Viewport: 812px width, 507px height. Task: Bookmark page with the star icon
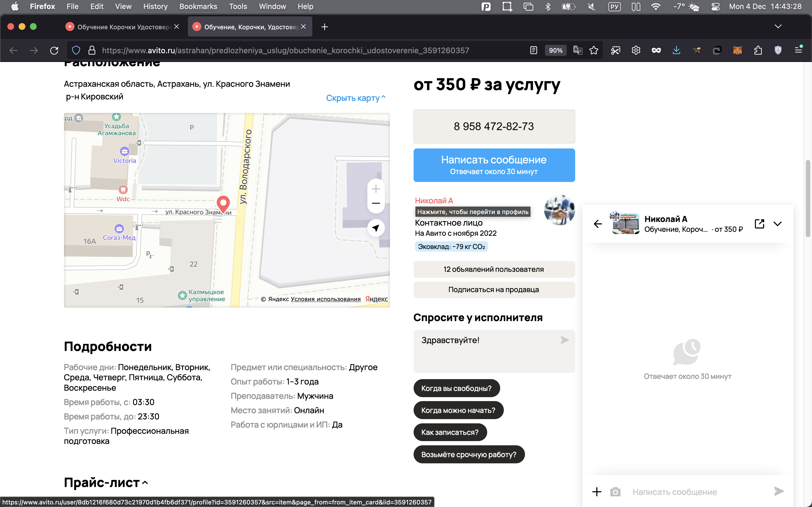(x=593, y=50)
